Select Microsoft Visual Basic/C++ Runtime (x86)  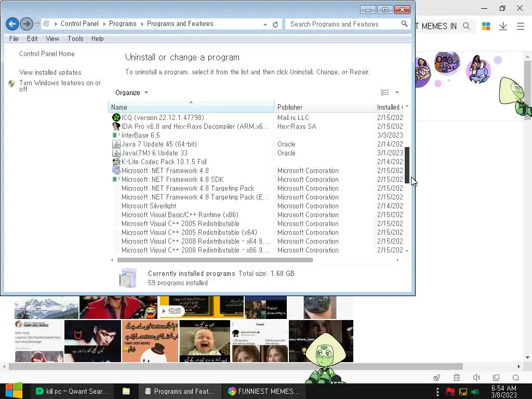tap(180, 215)
